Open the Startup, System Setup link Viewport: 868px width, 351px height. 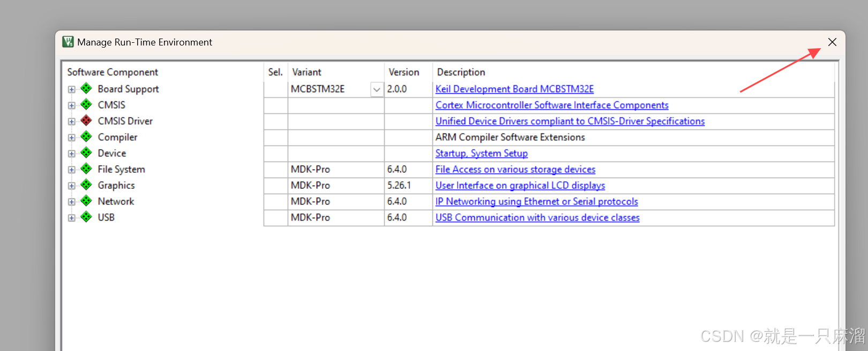coord(482,154)
